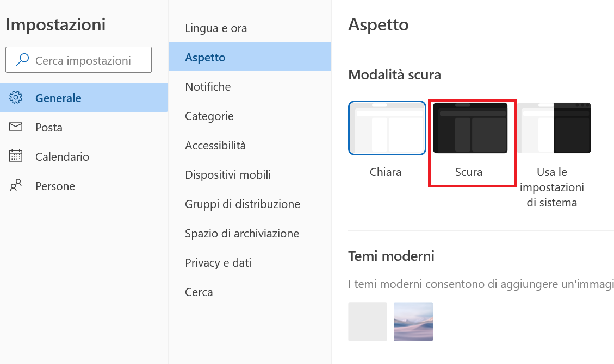Select the mountain landscape theme thumbnail

click(413, 322)
